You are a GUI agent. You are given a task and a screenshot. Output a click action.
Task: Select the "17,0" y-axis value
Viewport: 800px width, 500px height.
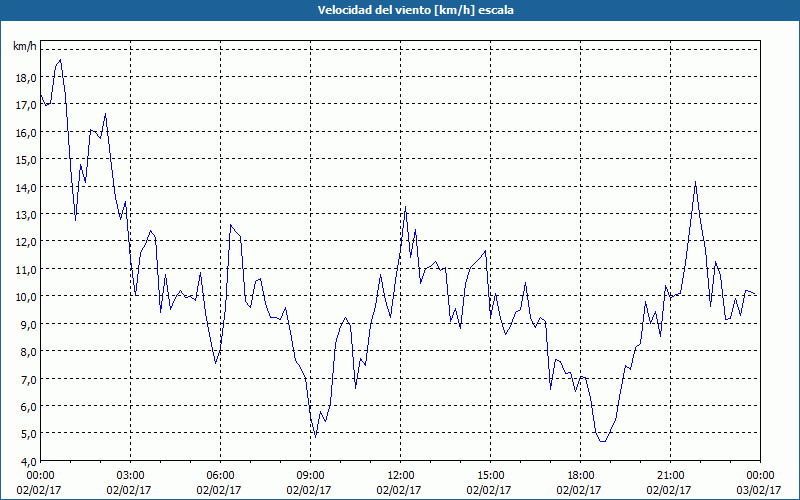coord(26,105)
